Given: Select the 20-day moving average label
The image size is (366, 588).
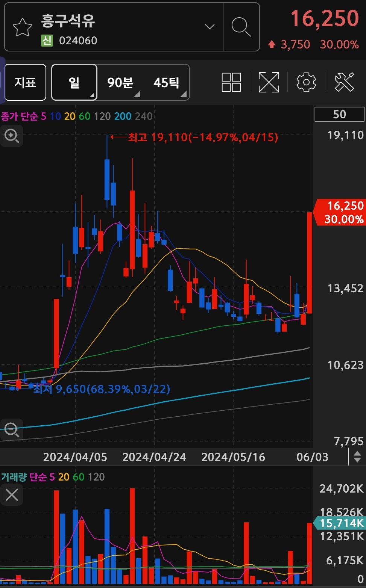Looking at the screenshot, I should click(70, 116).
